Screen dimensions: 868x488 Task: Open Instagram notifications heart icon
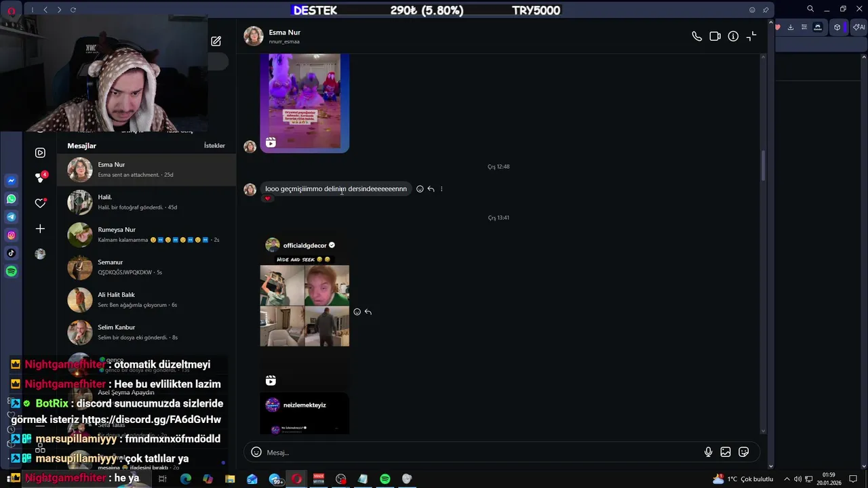[40, 203]
